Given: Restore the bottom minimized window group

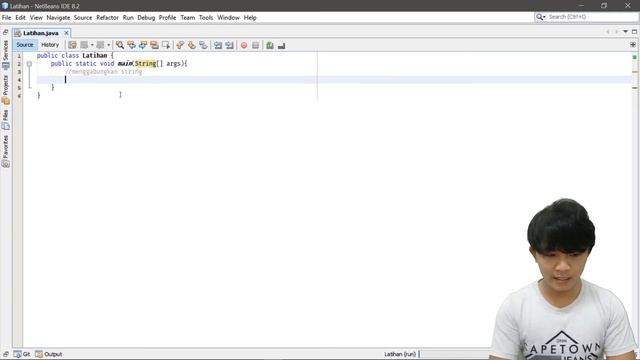Looking at the screenshot, I should pos(6,354).
